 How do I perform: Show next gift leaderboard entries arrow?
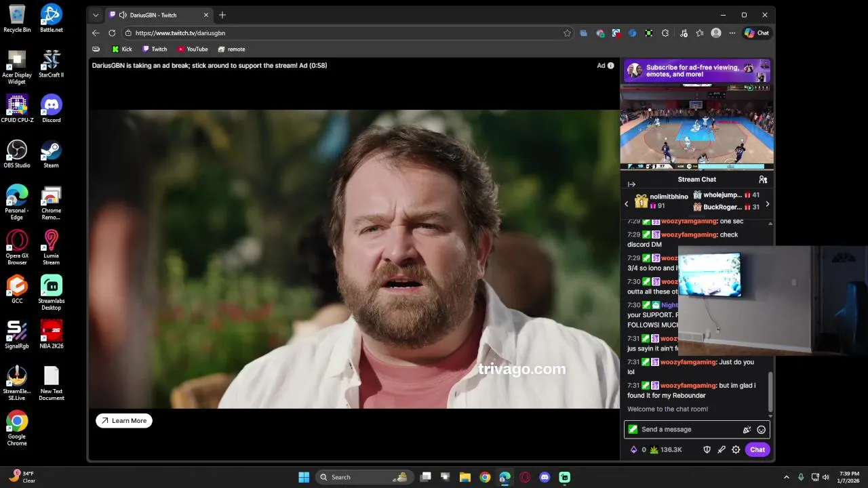pyautogui.click(x=767, y=204)
